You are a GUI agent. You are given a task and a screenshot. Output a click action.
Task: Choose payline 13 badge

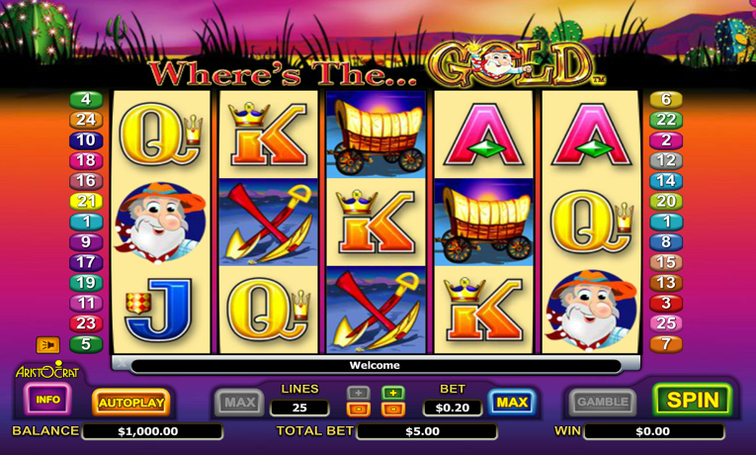pos(666,283)
